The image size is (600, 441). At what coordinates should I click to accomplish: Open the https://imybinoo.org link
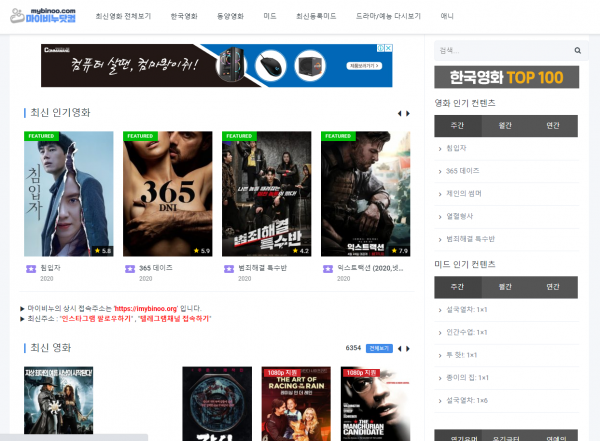coord(146,309)
